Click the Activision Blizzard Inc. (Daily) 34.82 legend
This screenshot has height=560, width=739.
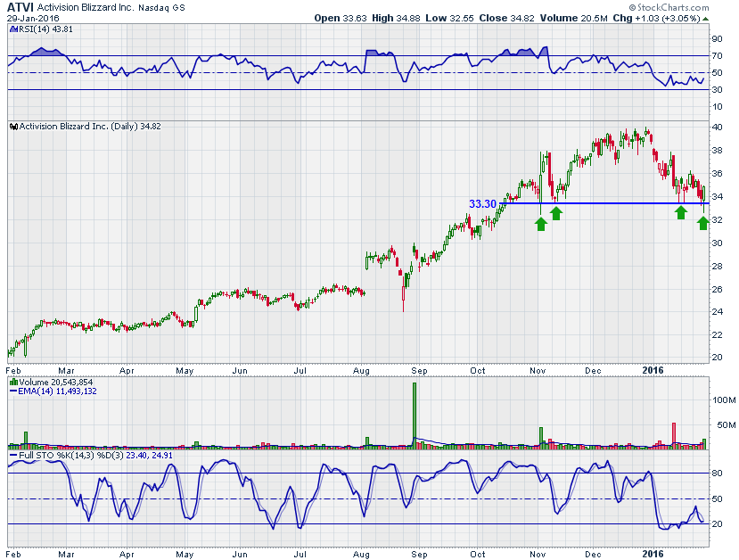pyautogui.click(x=89, y=127)
